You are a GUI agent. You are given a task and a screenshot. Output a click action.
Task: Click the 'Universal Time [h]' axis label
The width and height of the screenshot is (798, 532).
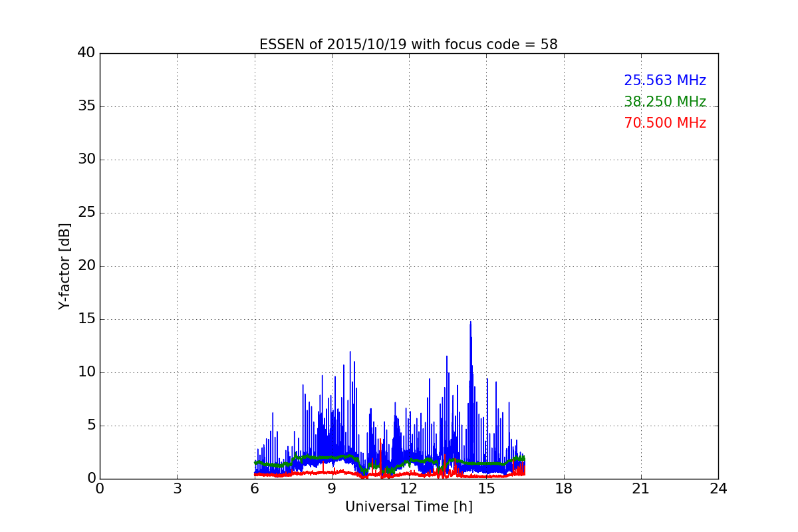pos(409,507)
